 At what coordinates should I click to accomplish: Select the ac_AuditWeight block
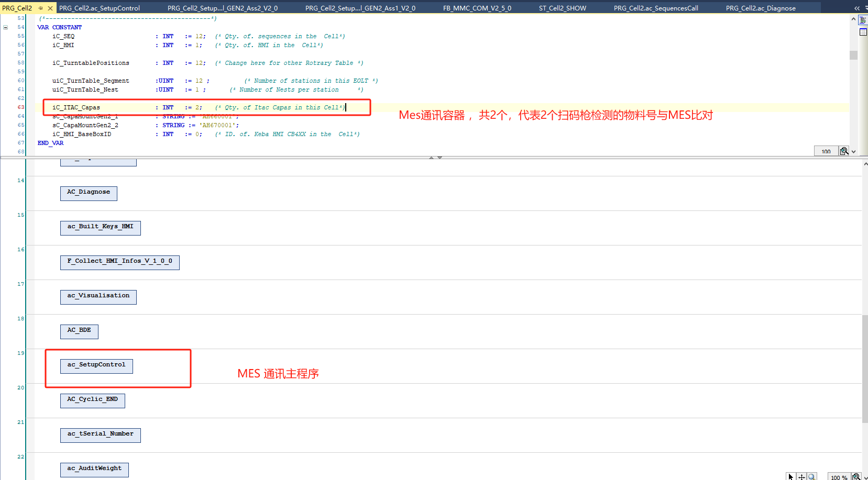tap(94, 470)
